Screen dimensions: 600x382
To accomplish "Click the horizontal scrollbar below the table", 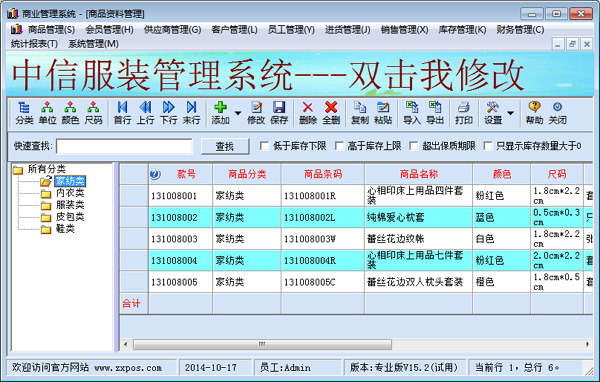I will coord(356,344).
